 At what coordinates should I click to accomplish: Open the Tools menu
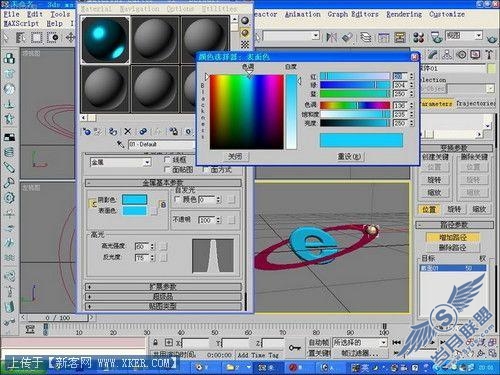point(60,14)
